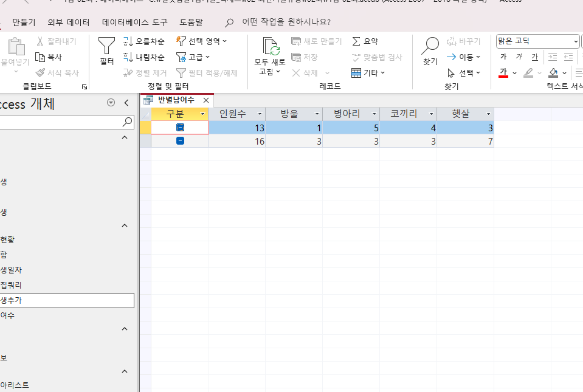The width and height of the screenshot is (583, 392).
Task: Click the Copy (복사) icon
Action: coord(41,57)
